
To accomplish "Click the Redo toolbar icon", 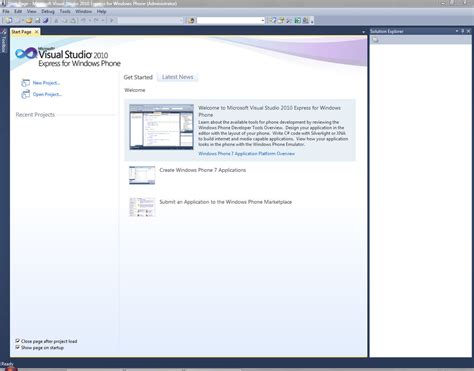I will [x=96, y=21].
